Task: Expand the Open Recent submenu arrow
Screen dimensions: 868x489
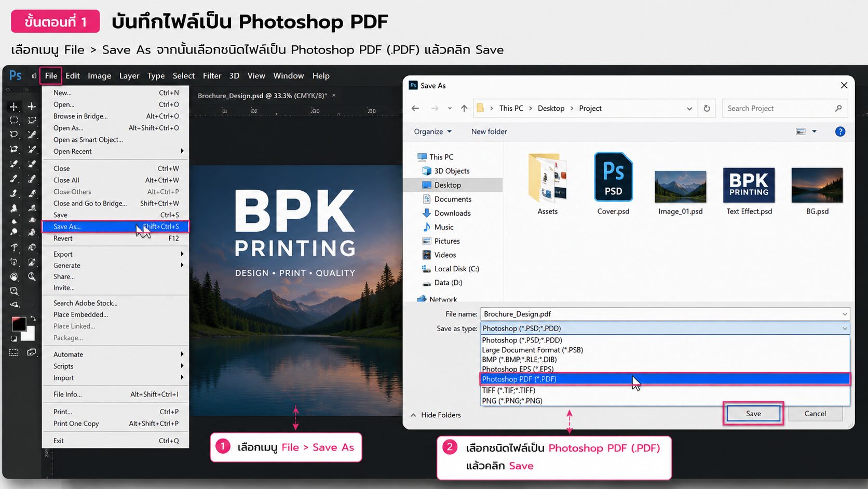Action: (x=182, y=151)
